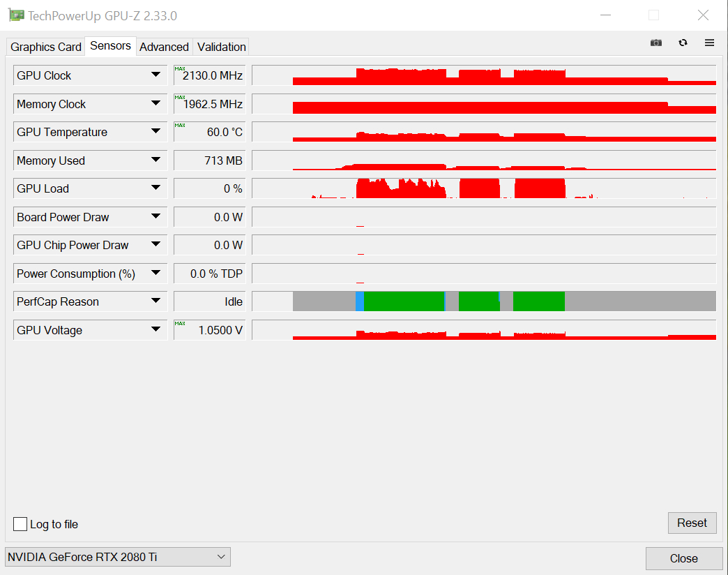Go to the Validation tab
The width and height of the screenshot is (728, 575).
[x=222, y=47]
